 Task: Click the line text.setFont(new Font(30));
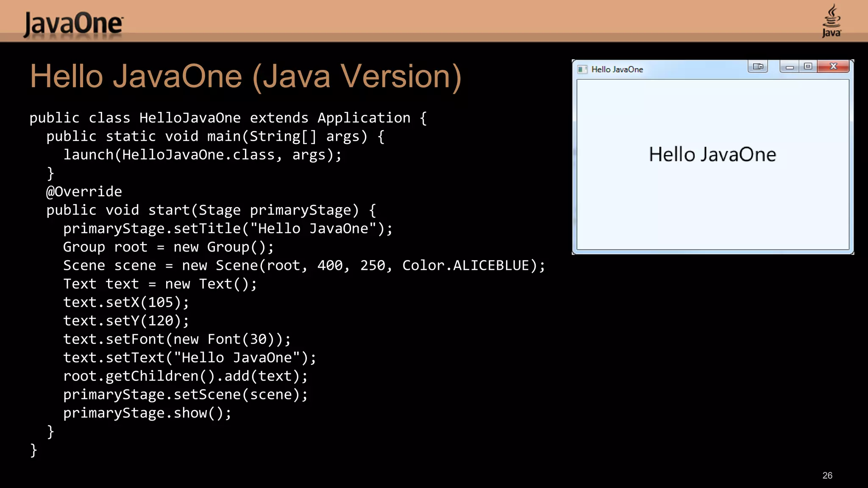pyautogui.click(x=177, y=339)
